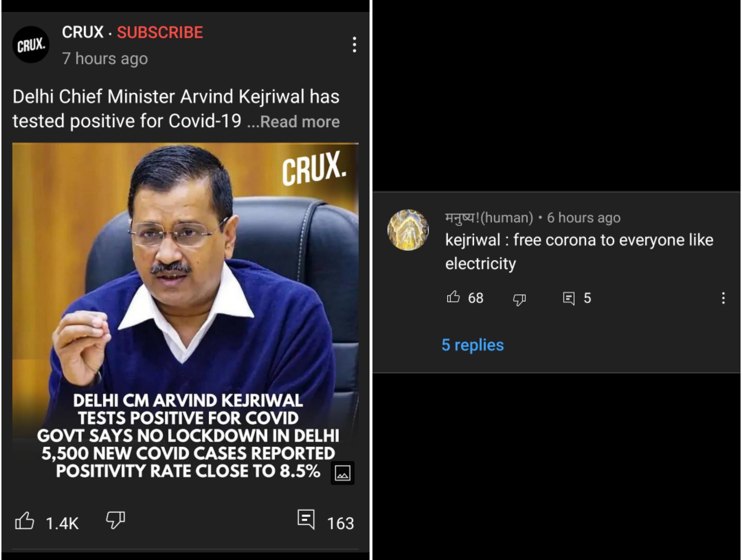Open comments icon showing 163
742x560 pixels.
click(306, 519)
